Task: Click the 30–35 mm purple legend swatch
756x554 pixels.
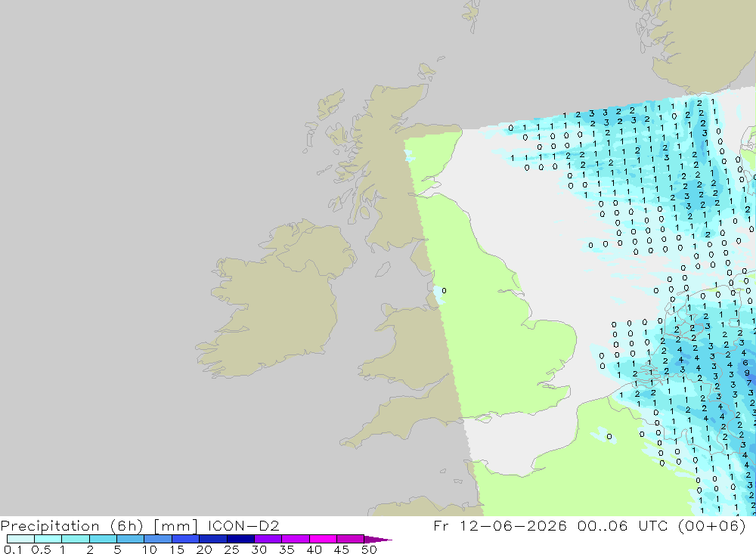Action: (x=268, y=539)
